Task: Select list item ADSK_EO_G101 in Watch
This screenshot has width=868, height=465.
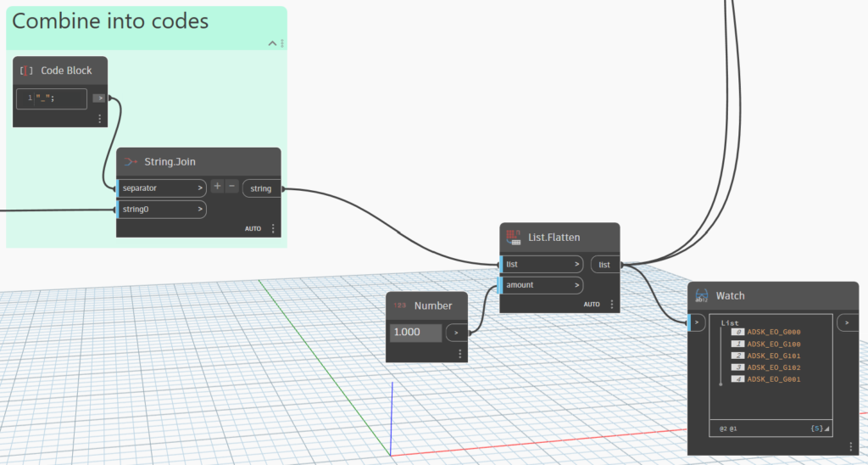Action: click(773, 356)
